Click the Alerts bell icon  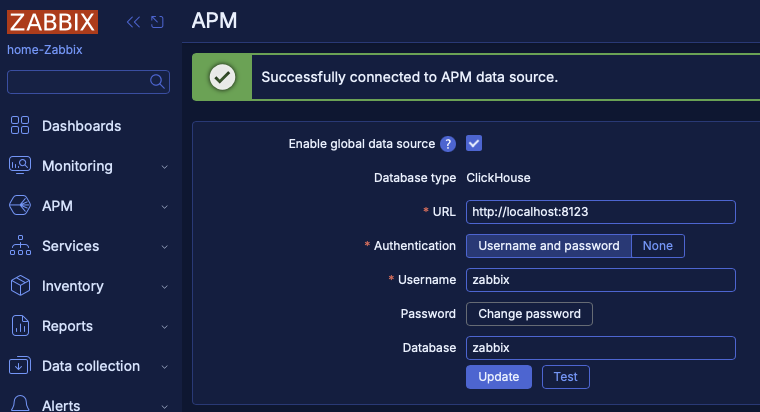(20, 404)
